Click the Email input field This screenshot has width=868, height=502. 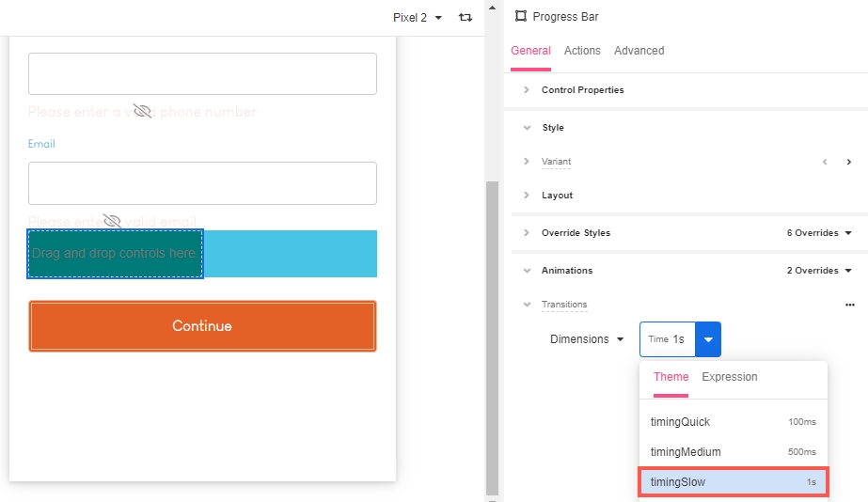point(202,183)
